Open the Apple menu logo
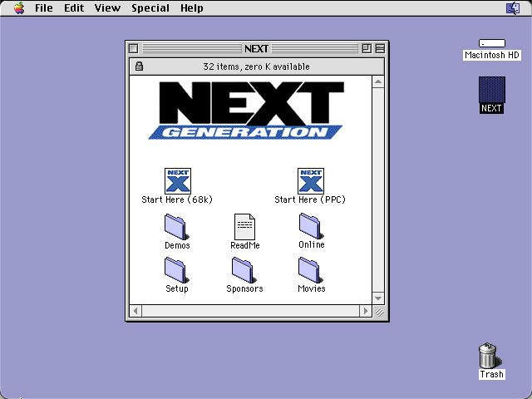 point(20,7)
